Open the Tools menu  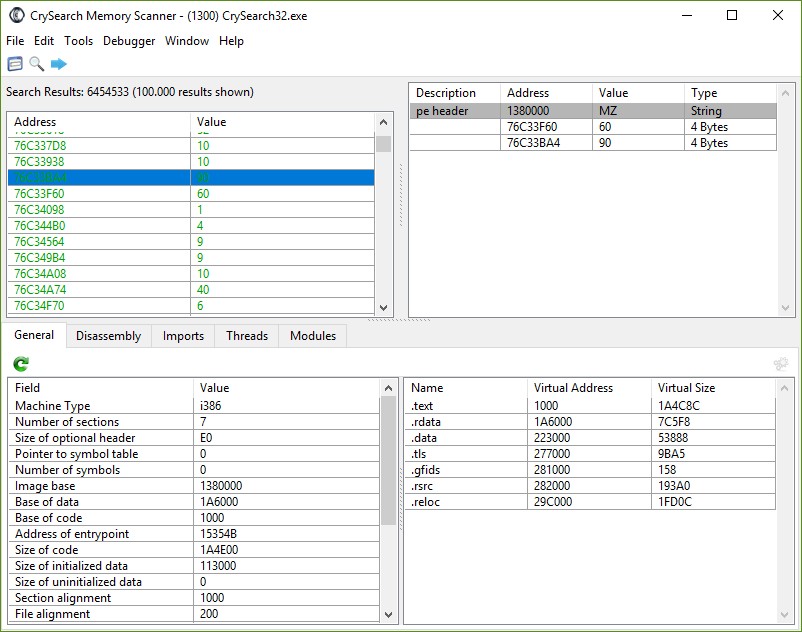click(78, 41)
